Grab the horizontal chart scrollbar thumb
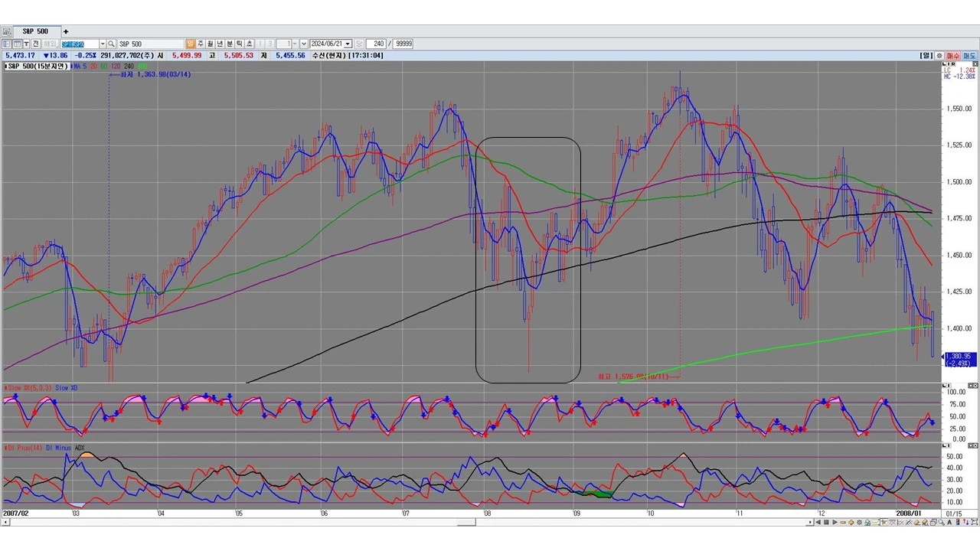Screen dimensions: 980x551 click(x=466, y=522)
